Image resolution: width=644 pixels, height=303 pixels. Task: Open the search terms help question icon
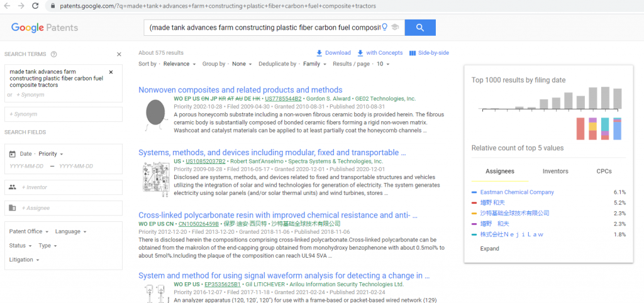[54, 54]
